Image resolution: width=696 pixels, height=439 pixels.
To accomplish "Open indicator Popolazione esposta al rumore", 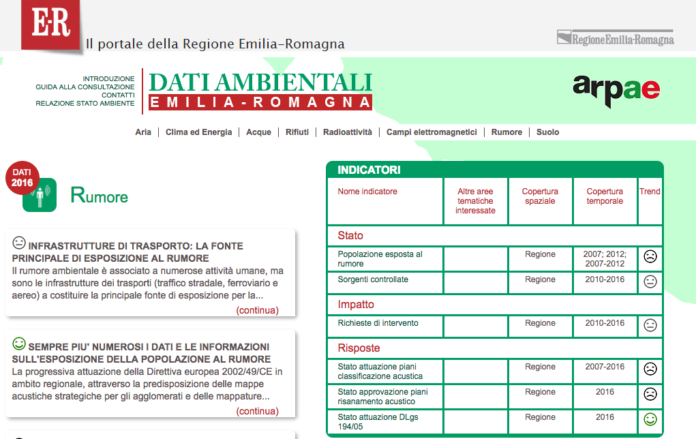I will (380, 259).
